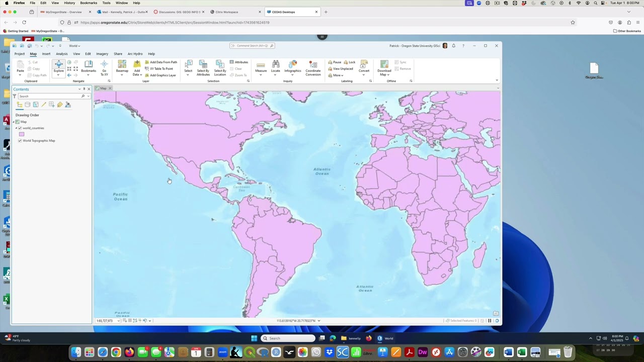Open the Basemap gallery
644x362 pixels.
pos(122,68)
